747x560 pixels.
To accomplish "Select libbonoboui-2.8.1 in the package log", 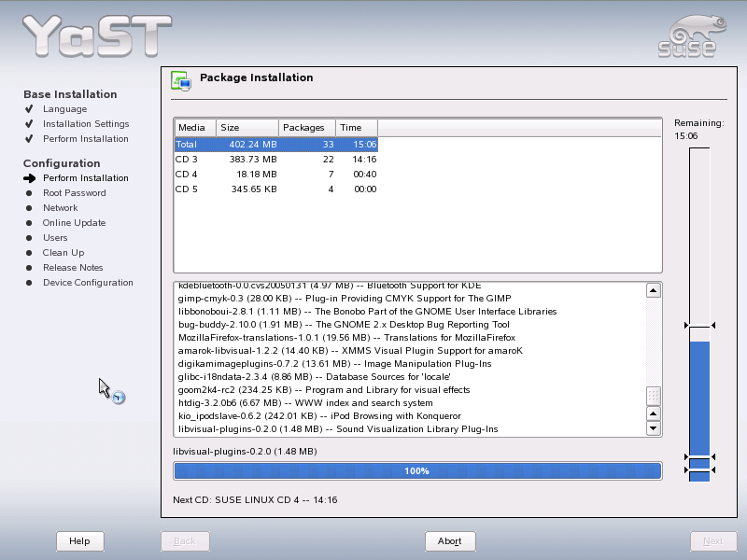I will click(x=367, y=312).
